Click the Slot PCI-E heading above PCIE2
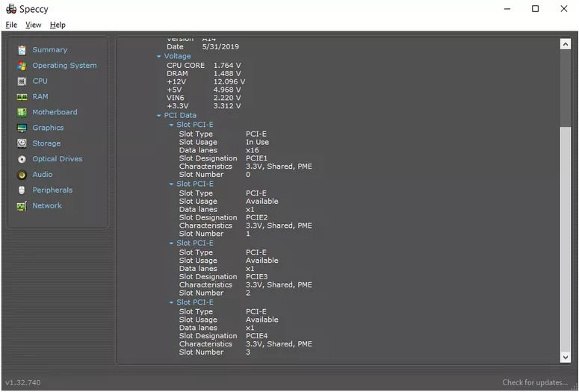Image resolution: width=579 pixels, height=392 pixels. (195, 184)
